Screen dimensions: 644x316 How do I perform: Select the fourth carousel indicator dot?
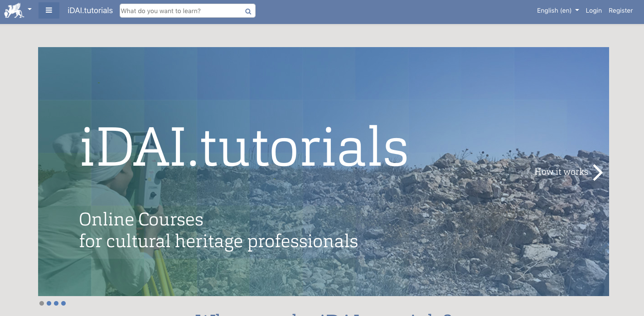[63, 303]
